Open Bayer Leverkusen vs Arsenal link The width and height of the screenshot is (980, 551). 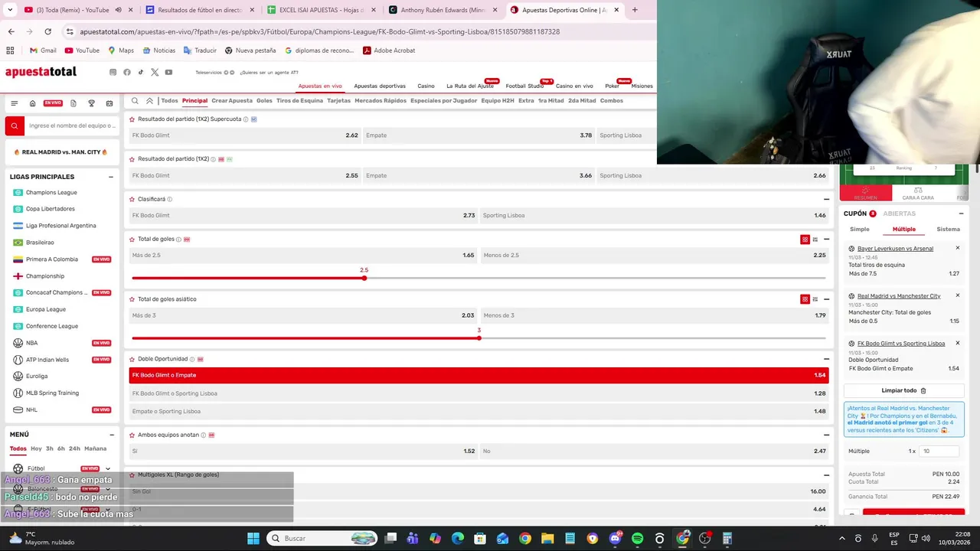[895, 249]
